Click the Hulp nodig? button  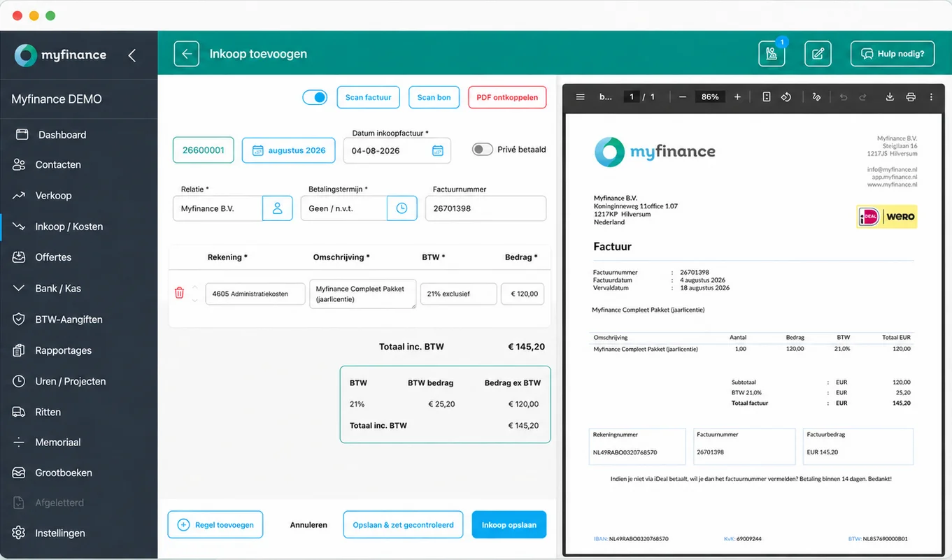coord(893,54)
